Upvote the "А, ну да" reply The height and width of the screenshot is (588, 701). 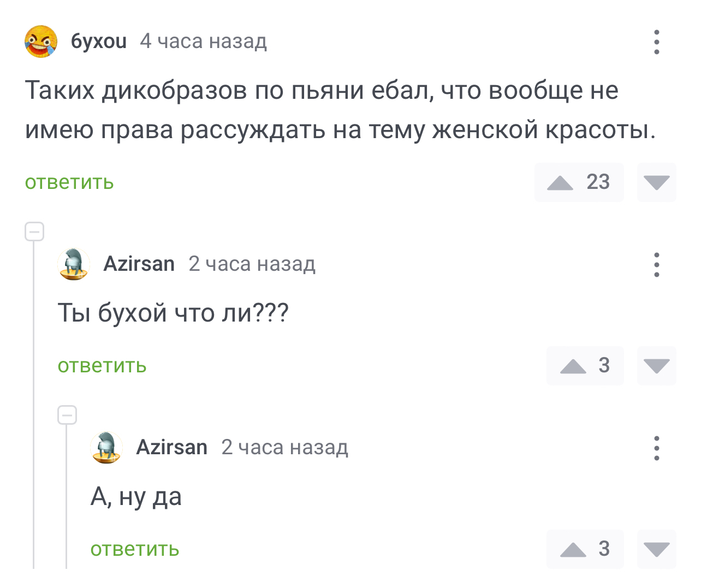[573, 549]
